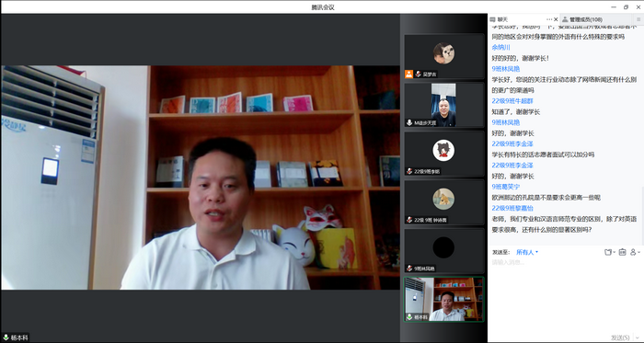This screenshot has width=644, height=343.
Task: Click the muted mic icon on 9班林凤艳's tile
Action: tap(409, 269)
